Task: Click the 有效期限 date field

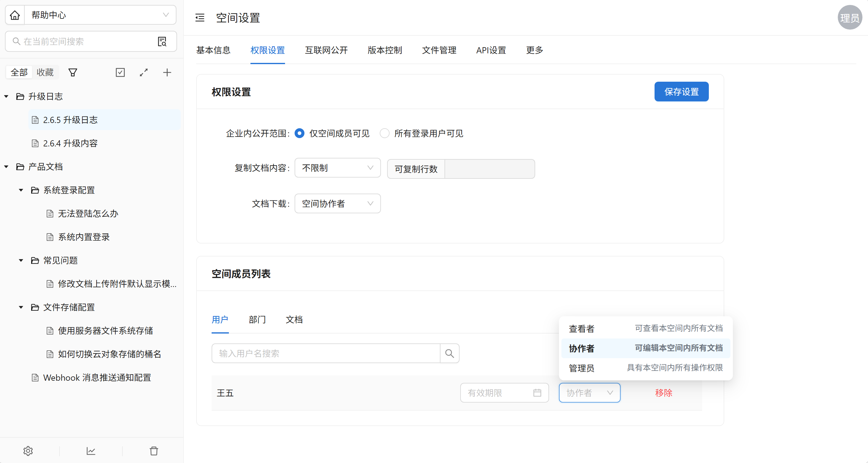Action: click(x=504, y=393)
